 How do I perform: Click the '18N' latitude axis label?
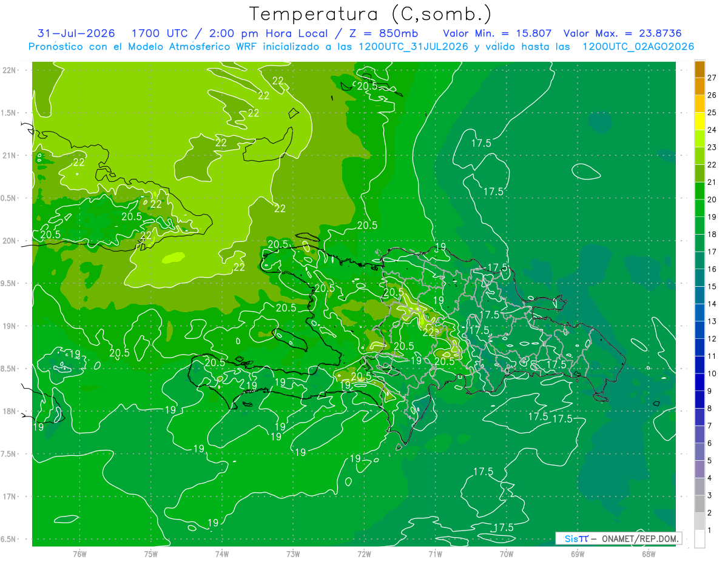[9, 412]
